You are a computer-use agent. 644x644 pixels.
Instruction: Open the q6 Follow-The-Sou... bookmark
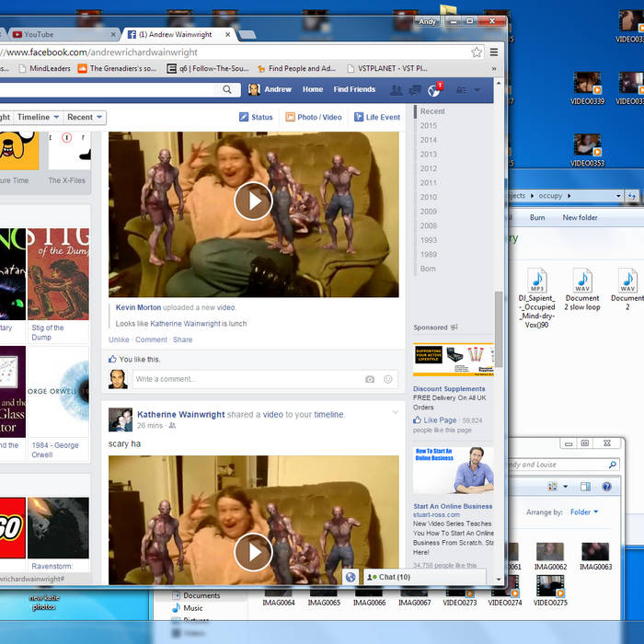pos(208,69)
